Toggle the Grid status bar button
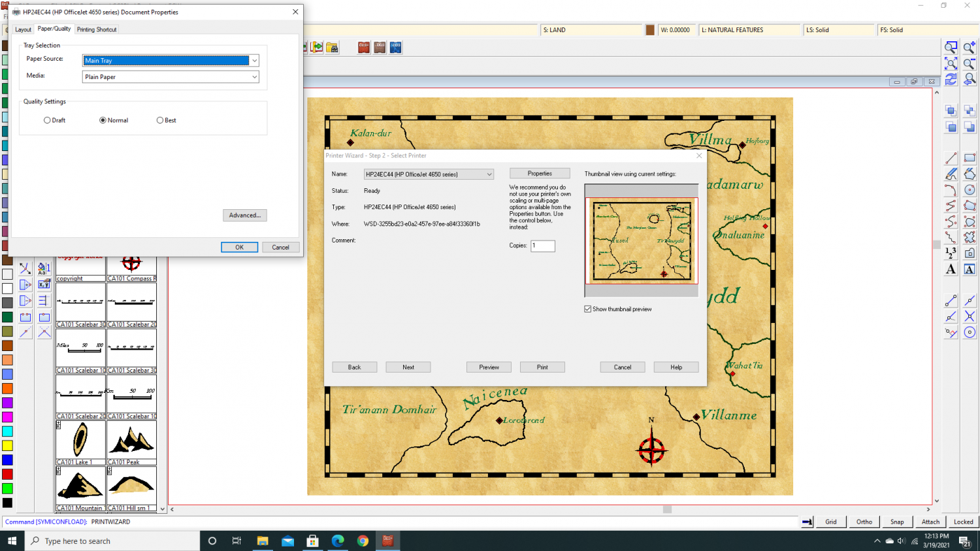The height and width of the screenshot is (551, 980). 831,522
